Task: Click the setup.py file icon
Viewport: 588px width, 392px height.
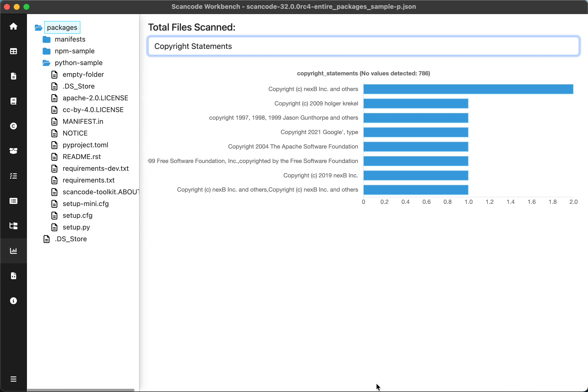Action: point(54,227)
